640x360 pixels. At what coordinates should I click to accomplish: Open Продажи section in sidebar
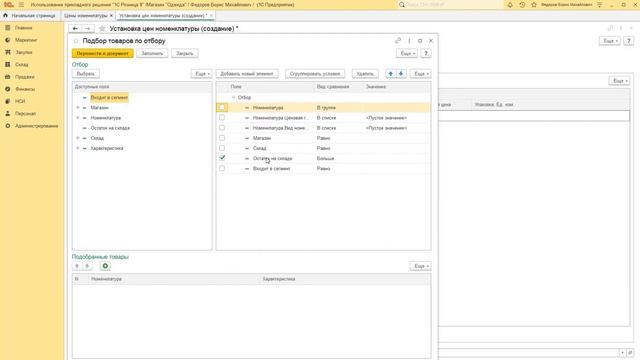[24, 77]
